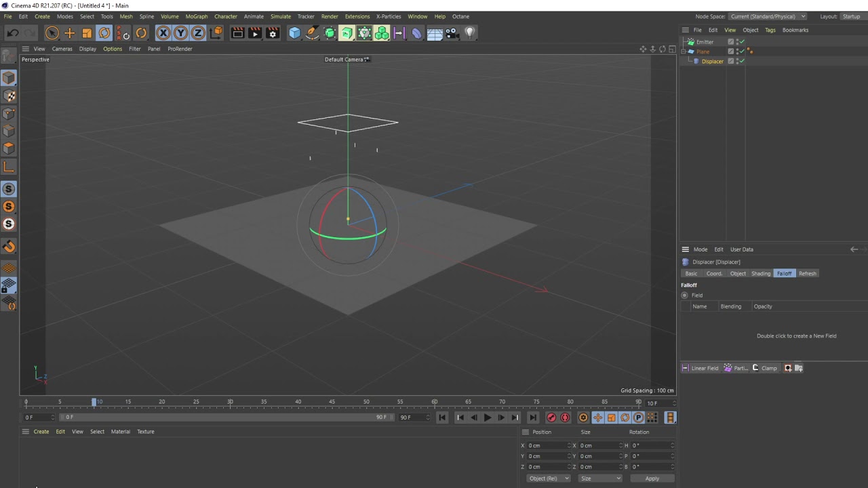868x488 pixels.
Task: Toggle Plane enable green checkmark
Action: (743, 51)
